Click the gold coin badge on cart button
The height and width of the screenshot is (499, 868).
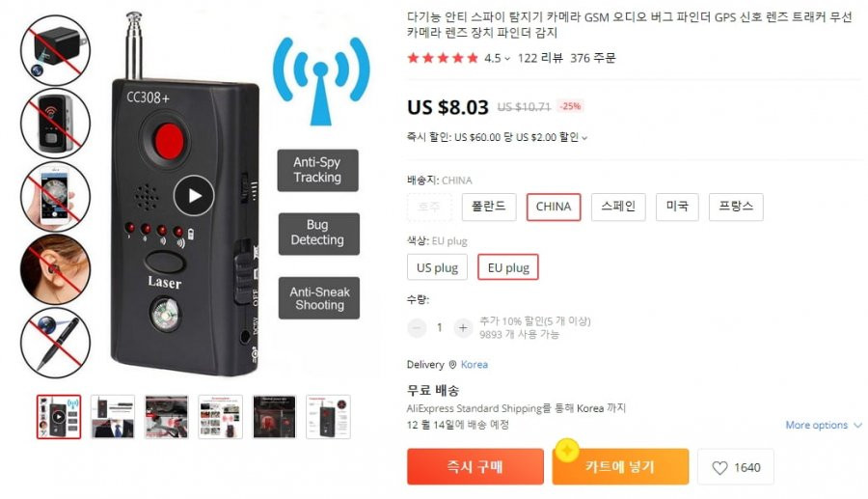[x=567, y=450]
